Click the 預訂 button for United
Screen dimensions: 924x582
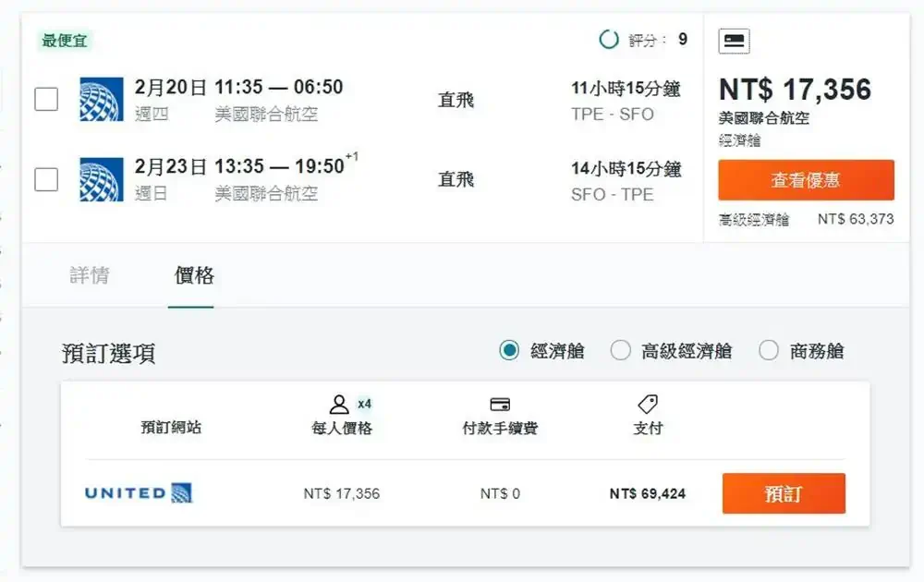pos(784,493)
